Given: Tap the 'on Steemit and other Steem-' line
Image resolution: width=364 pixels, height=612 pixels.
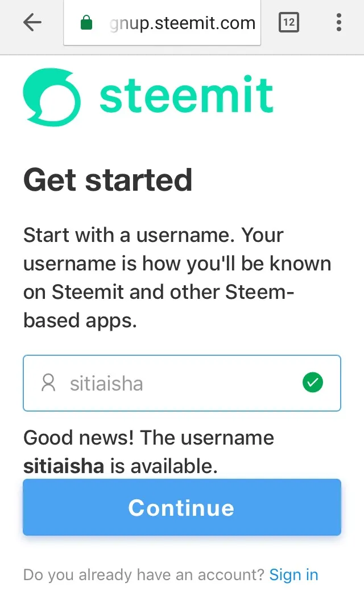Looking at the screenshot, I should point(159,292).
